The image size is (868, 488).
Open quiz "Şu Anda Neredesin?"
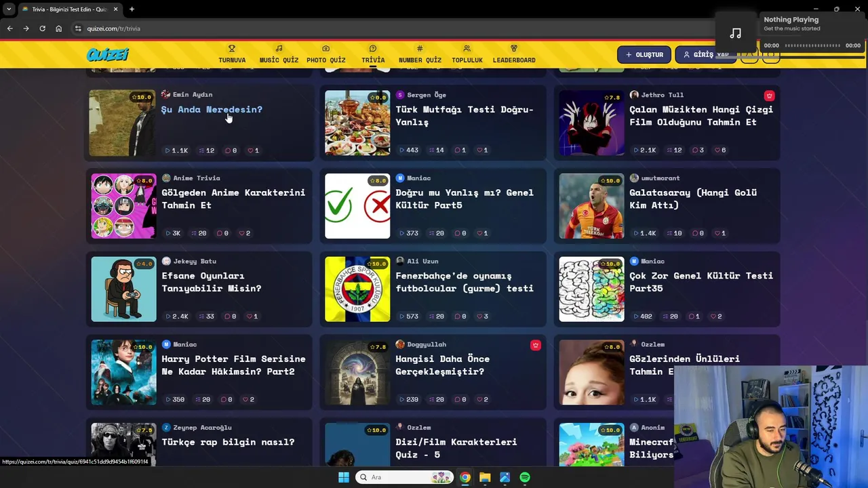212,109
